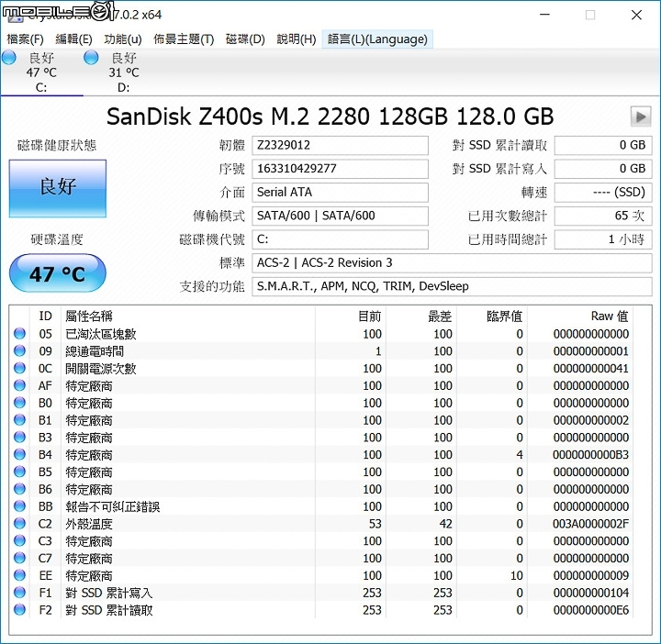
Task: Click raw value 000000000104 in the F1 row
Action: 590,593
